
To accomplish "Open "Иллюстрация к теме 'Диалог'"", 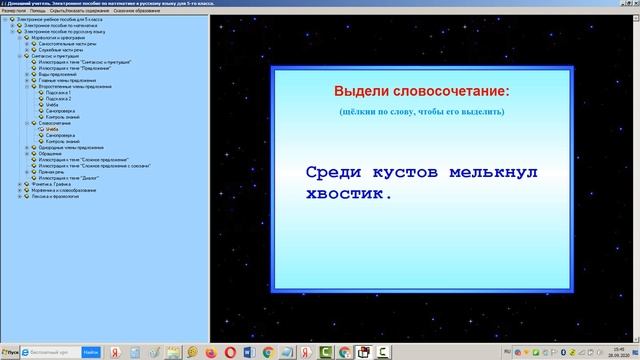I will tap(69, 178).
